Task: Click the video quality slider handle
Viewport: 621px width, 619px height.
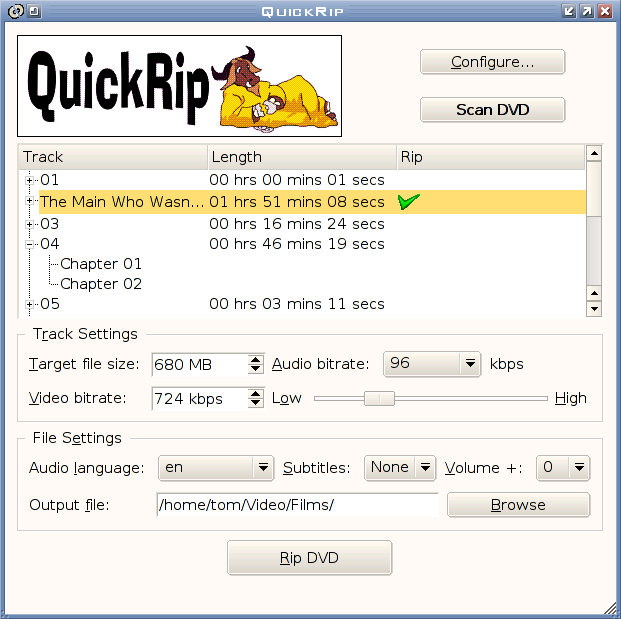Action: pyautogui.click(x=379, y=398)
